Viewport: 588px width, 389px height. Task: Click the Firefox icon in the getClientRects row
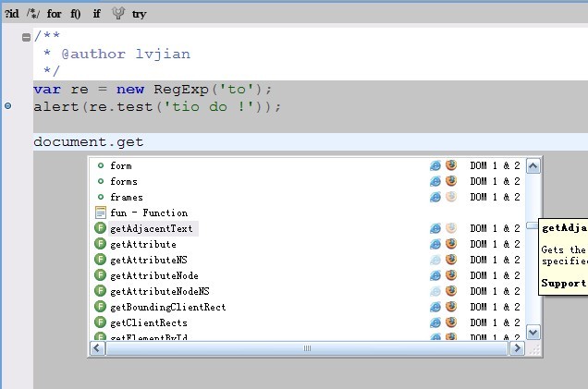[x=451, y=322]
